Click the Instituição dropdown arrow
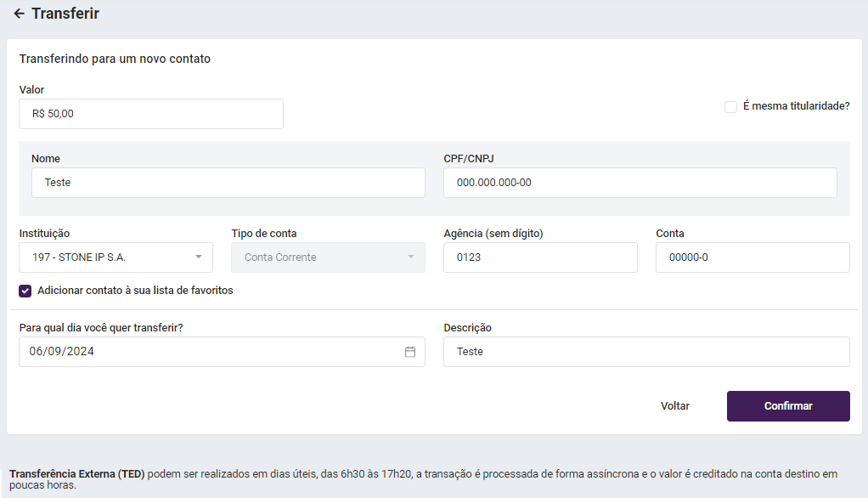868x498 pixels. [198, 257]
